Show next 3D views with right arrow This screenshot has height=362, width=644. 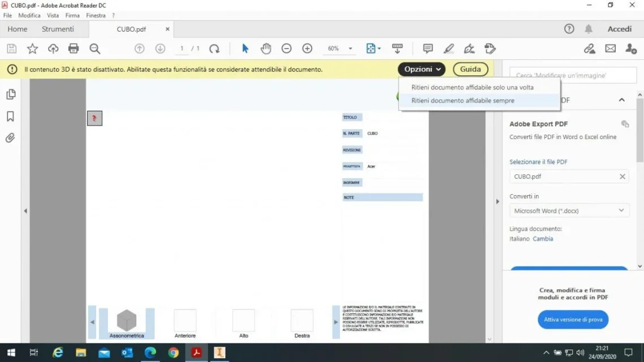tap(335, 322)
